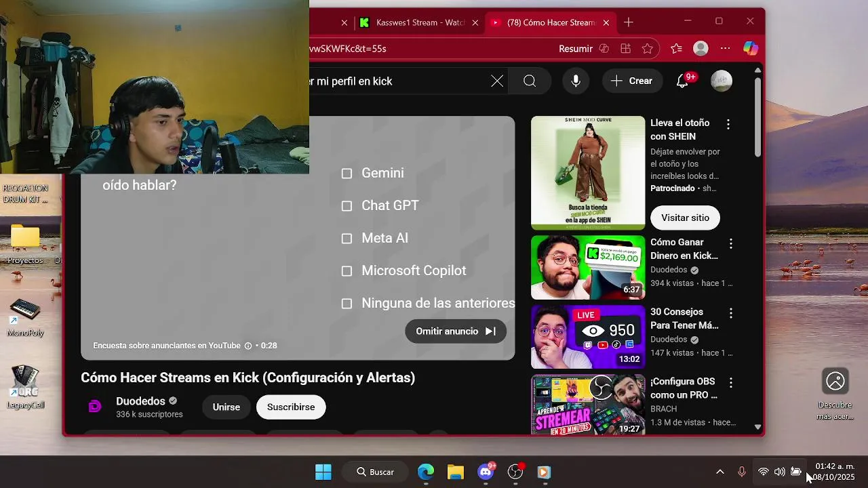
Task: Open options for Cómo Ganar Dinero video
Action: pos(731,243)
